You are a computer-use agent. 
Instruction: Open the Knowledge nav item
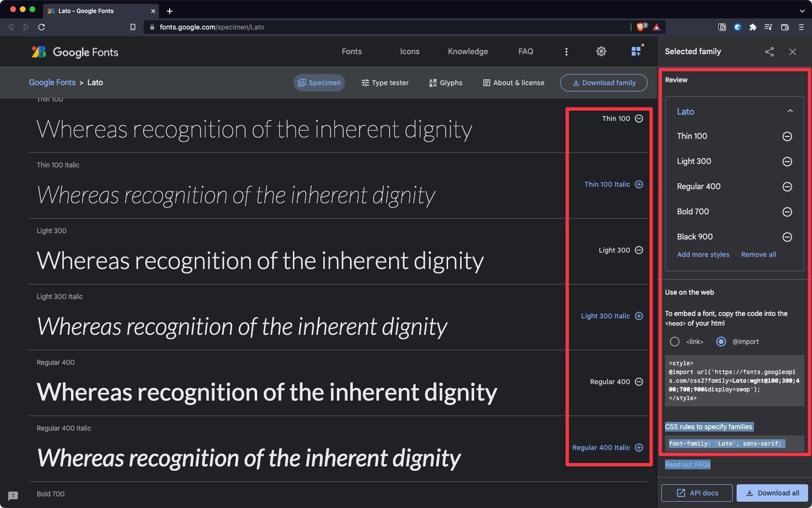[x=468, y=52]
